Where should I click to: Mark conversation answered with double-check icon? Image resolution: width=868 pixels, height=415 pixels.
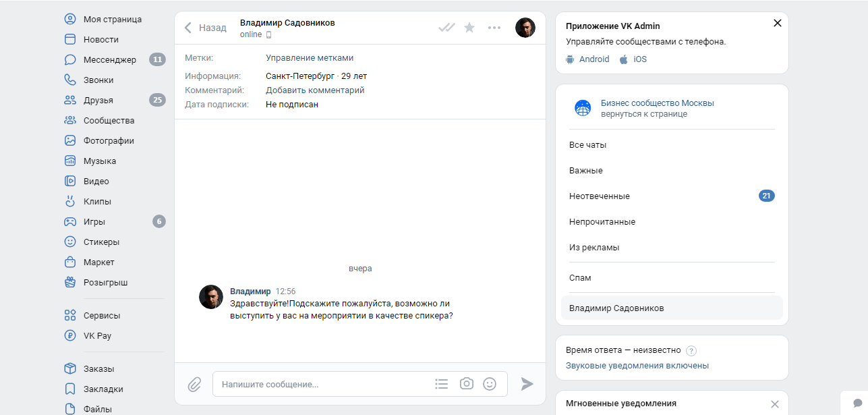coord(446,28)
